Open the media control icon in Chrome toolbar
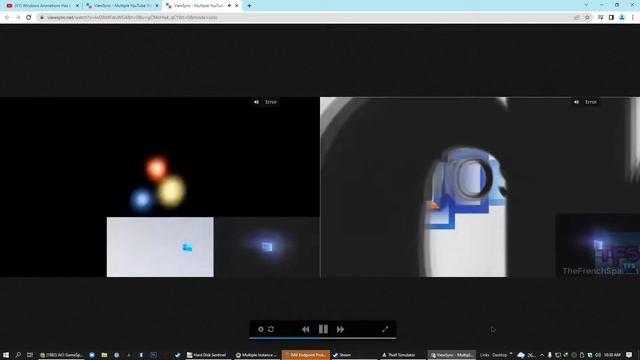The image size is (640, 360). point(600,18)
